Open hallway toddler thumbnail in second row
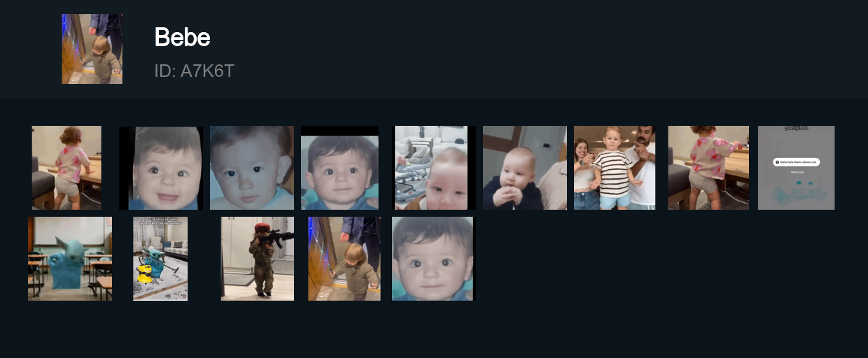 pos(344,259)
